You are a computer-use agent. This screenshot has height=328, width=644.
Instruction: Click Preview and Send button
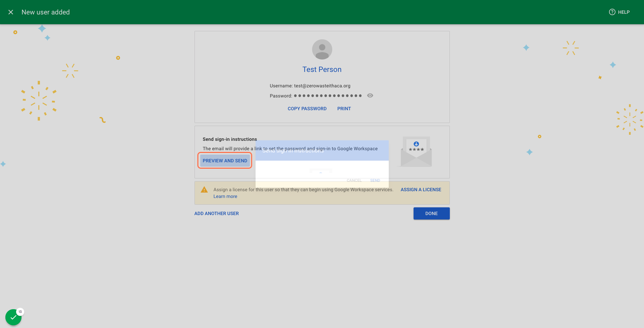coord(225,161)
